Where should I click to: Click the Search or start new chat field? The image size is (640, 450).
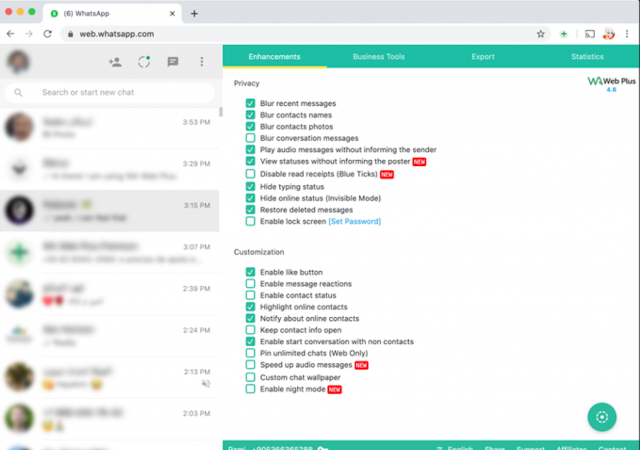(109, 93)
